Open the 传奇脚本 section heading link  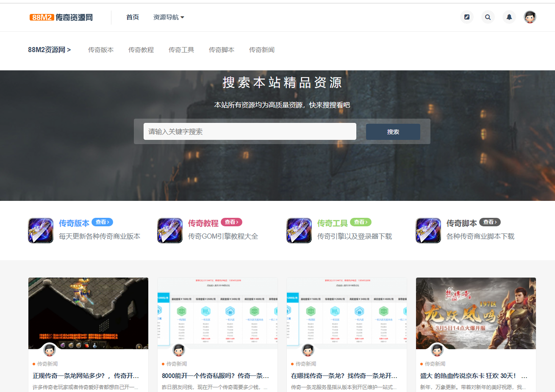click(x=462, y=223)
